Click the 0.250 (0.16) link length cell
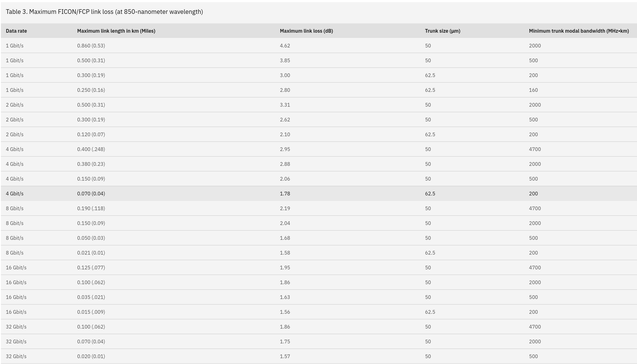Viewport: 637px width, 364px height. (x=91, y=90)
